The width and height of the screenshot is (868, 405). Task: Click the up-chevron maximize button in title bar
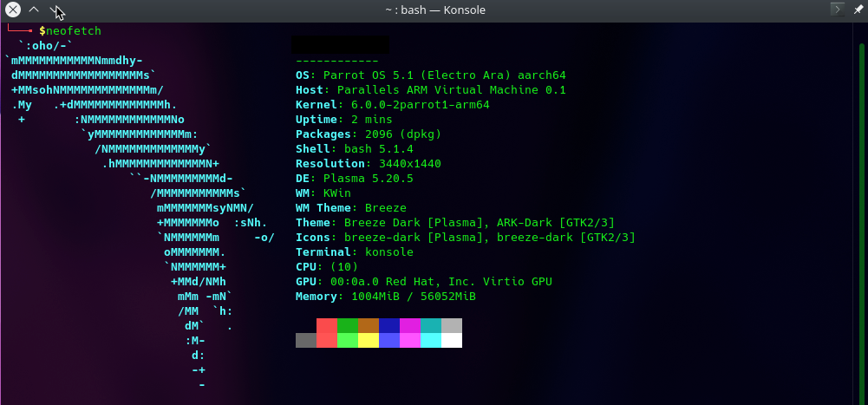pos(34,10)
